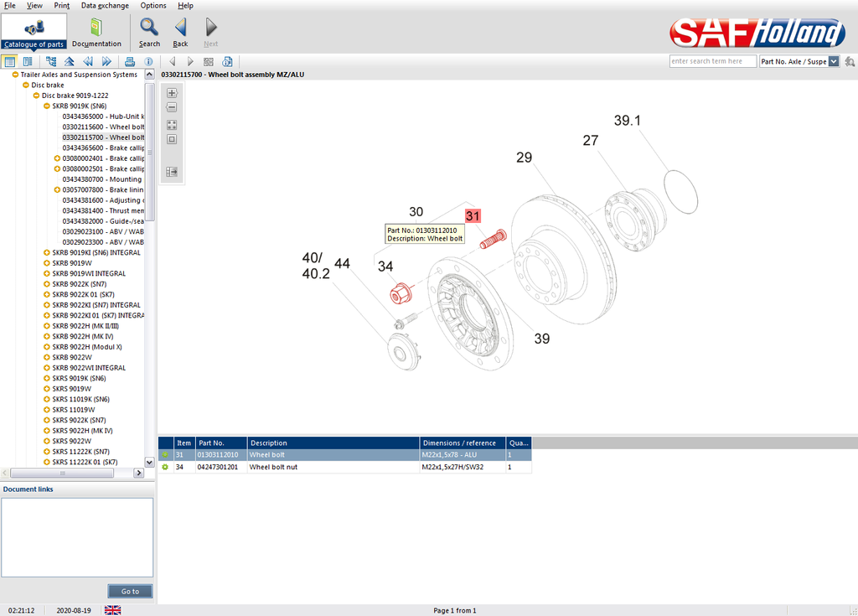Click the fast-forward double arrow toolbar icon

click(106, 61)
